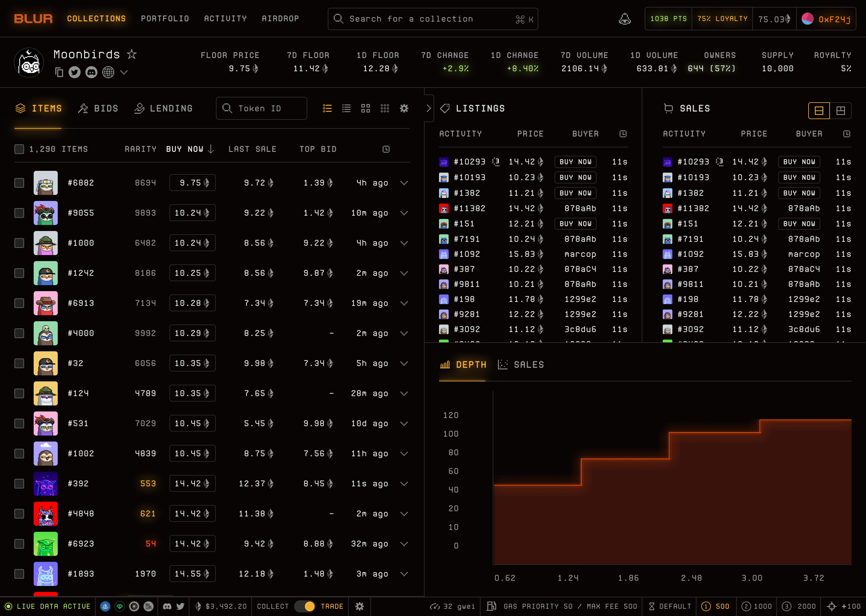The height and width of the screenshot is (616, 866).
Task: Select gas preset 1 (500)
Action: pos(715,606)
